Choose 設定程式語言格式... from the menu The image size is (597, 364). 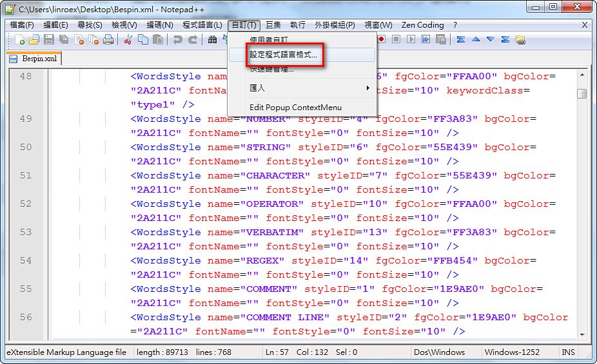click(x=302, y=55)
